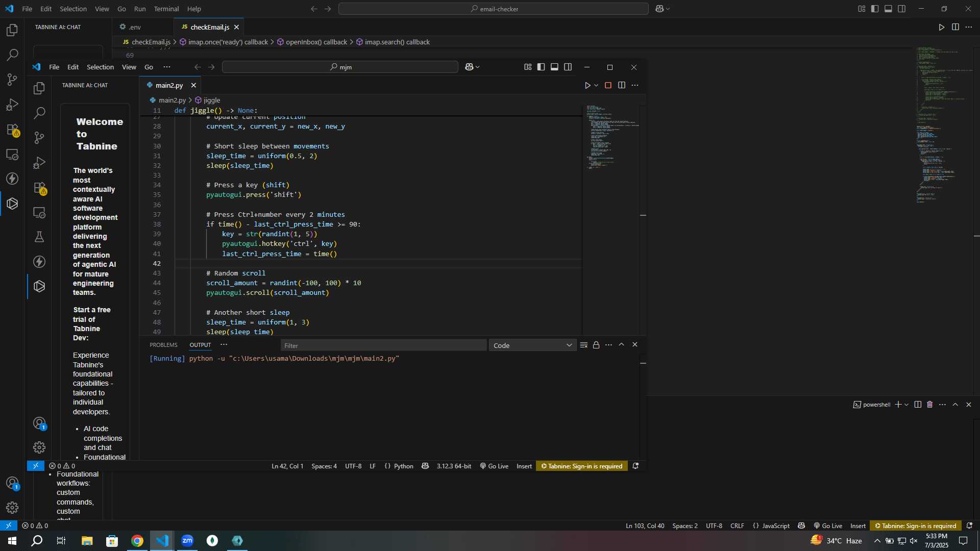This screenshot has width=980, height=551.
Task: Click Tabnine Sign-in is required in mjm
Action: [581, 466]
